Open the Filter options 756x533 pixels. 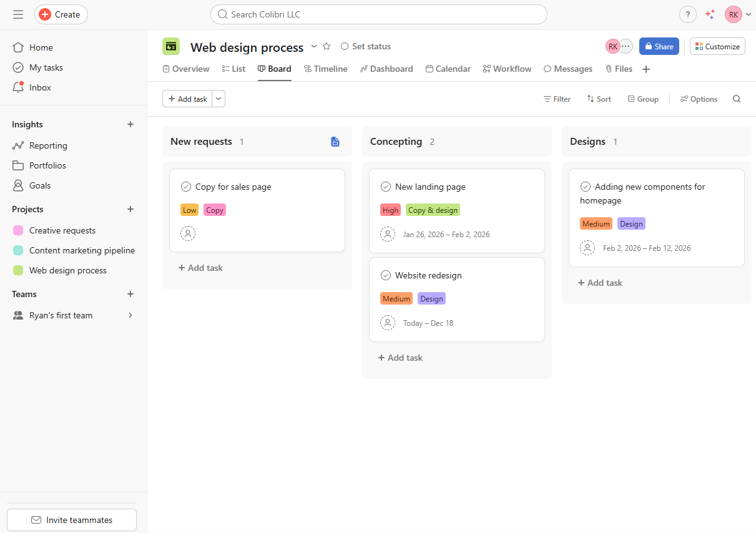(556, 99)
